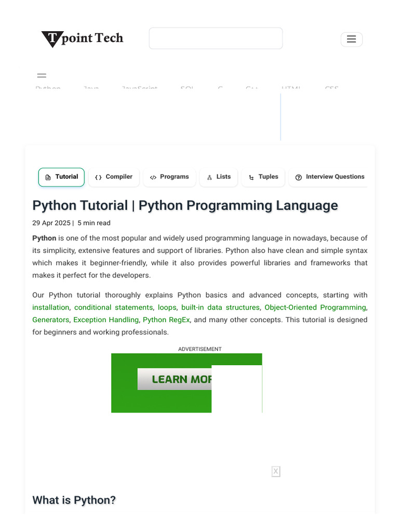This screenshot has height=532, width=399.
Task: Open built-in data structures link
Action: coord(220,308)
